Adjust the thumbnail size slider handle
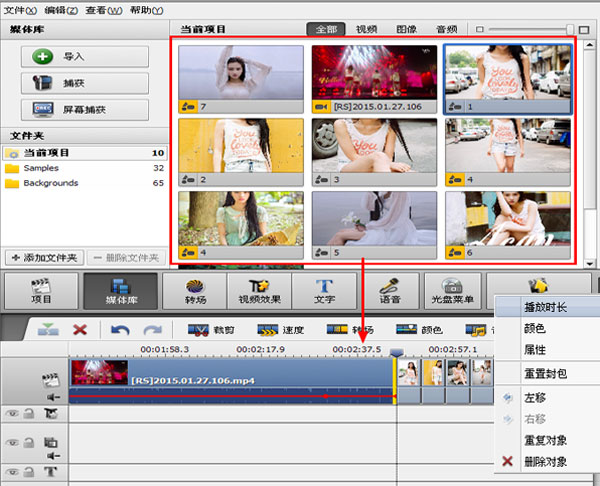The image size is (600, 486). point(570,29)
